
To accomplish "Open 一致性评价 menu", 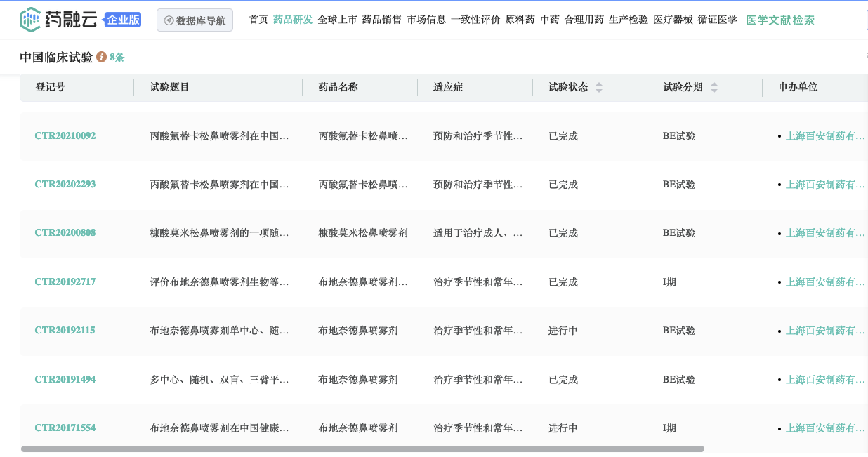I will [x=475, y=20].
